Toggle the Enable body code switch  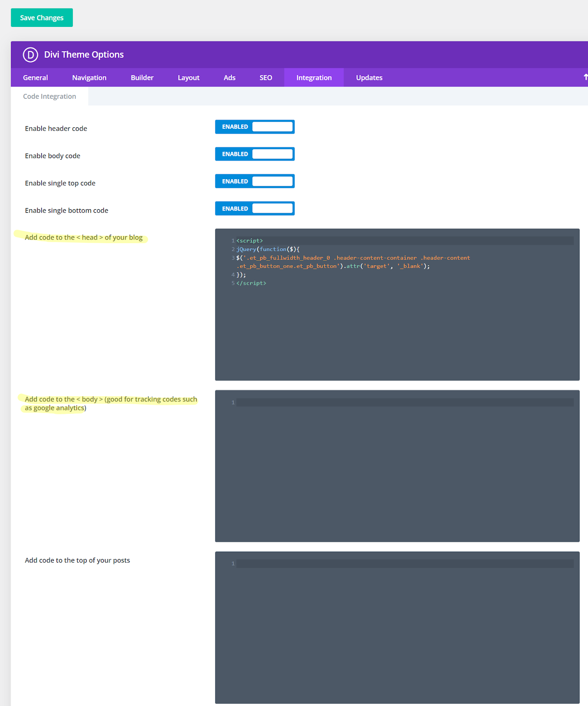tap(255, 154)
